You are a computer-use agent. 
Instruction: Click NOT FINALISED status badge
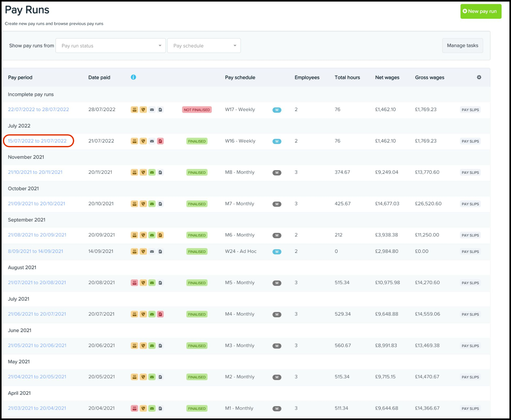click(197, 110)
